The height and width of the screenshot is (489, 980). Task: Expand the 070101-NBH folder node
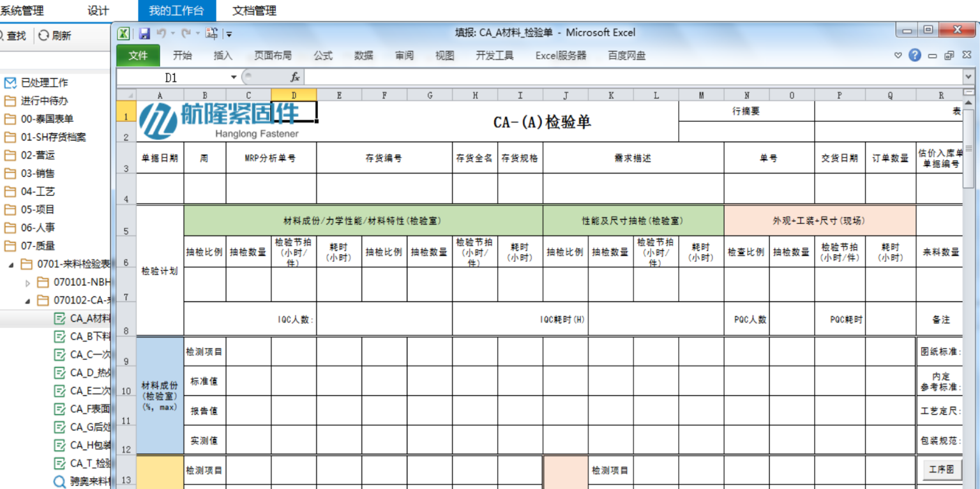pos(27,282)
